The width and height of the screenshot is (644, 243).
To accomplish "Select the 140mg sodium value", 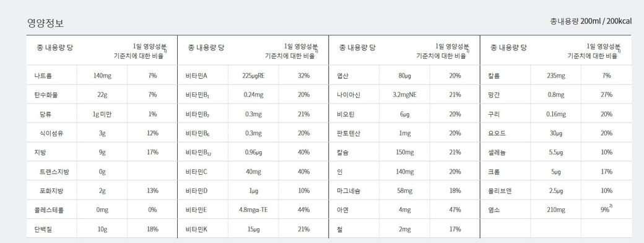I will click(102, 76).
